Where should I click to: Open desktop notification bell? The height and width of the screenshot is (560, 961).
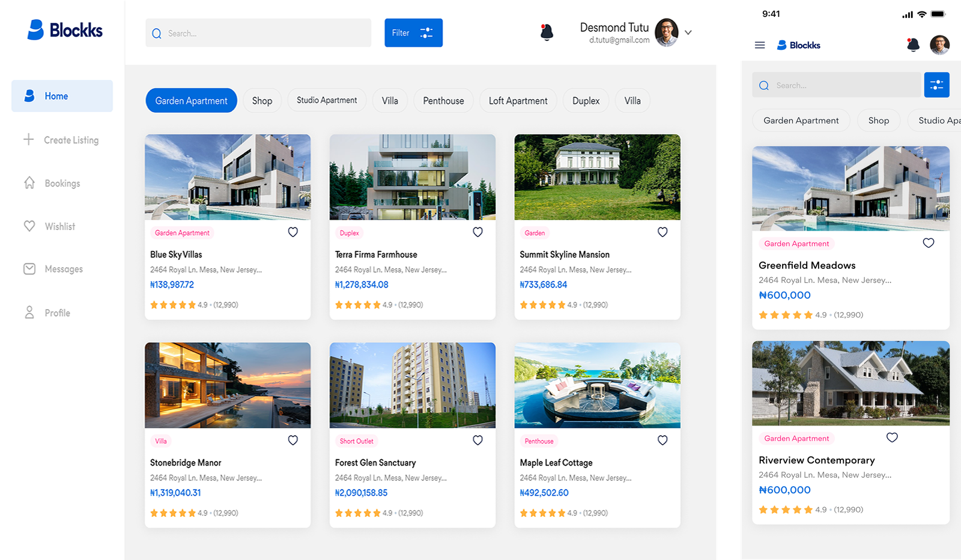tap(547, 32)
